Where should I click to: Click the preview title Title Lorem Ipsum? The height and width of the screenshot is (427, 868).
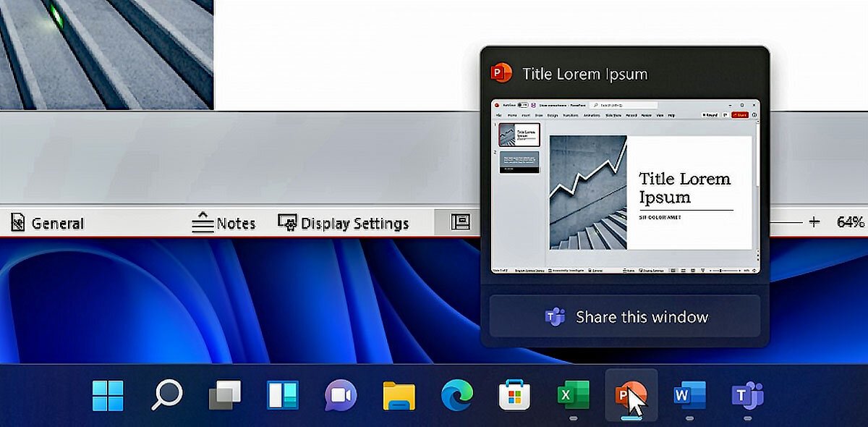[x=584, y=74]
